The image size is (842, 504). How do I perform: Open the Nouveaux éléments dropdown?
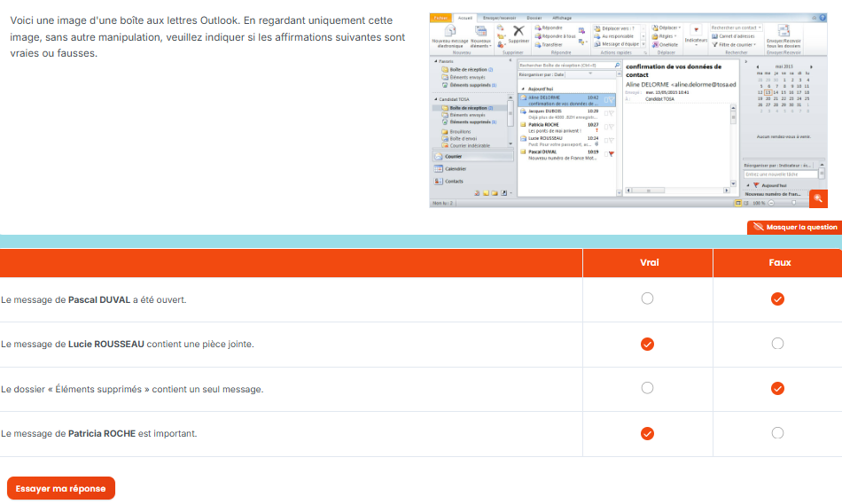coord(480,36)
